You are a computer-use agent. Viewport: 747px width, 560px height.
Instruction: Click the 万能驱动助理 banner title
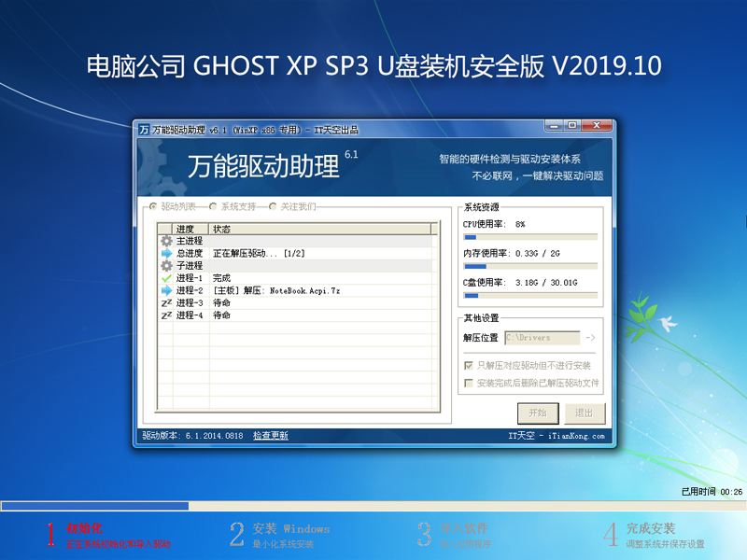[x=263, y=166]
